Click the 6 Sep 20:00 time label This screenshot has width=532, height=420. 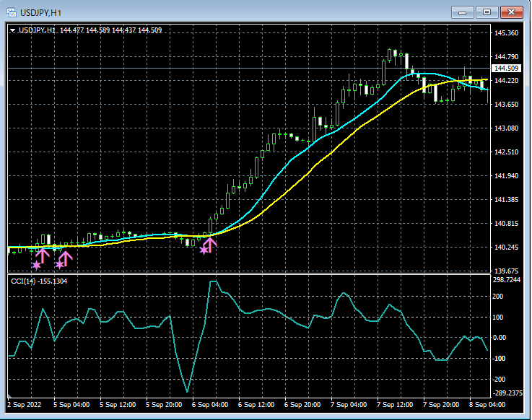[302, 404]
